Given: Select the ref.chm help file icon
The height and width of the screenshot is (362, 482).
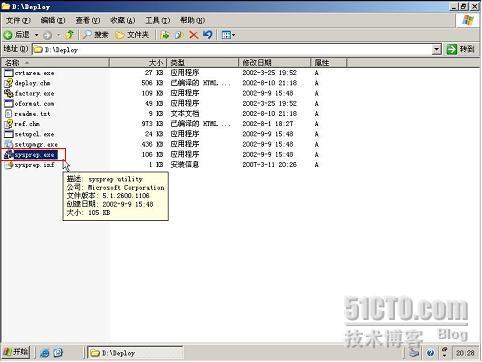Looking at the screenshot, I should pyautogui.click(x=9, y=124).
